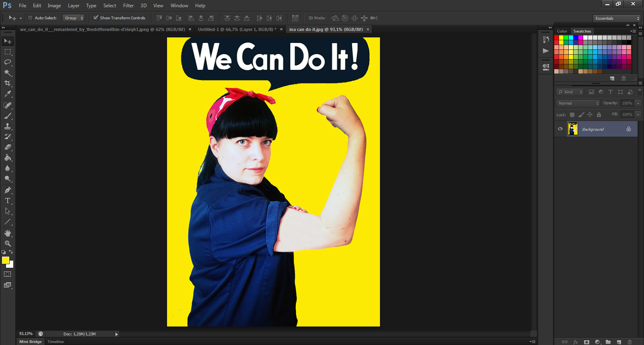Open the Fill slider dropdown arrow
The width and height of the screenshot is (644, 345).
click(638, 115)
